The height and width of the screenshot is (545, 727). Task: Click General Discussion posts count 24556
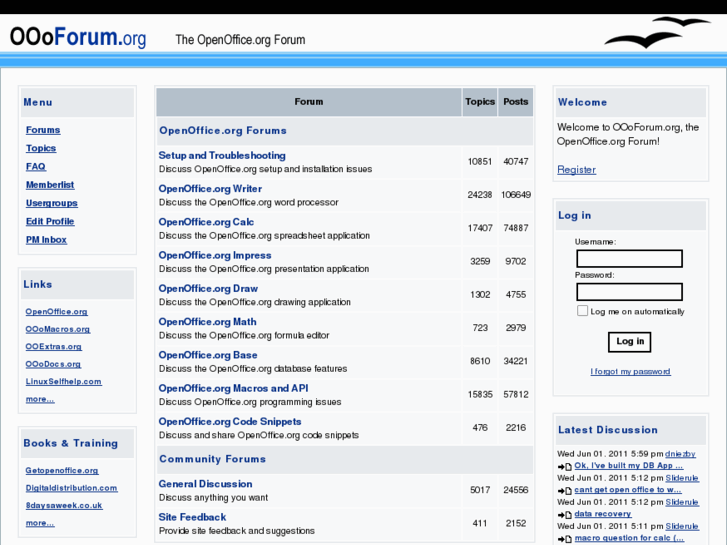(516, 490)
